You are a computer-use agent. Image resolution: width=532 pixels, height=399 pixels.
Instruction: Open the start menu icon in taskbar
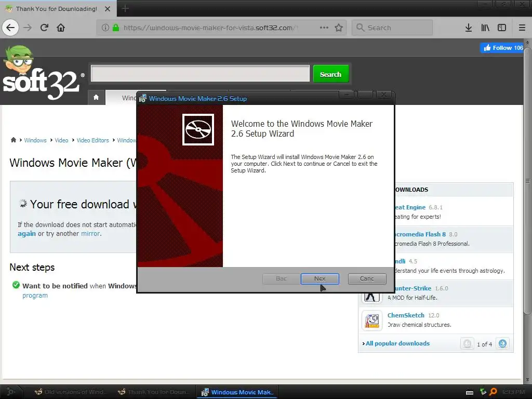10,392
